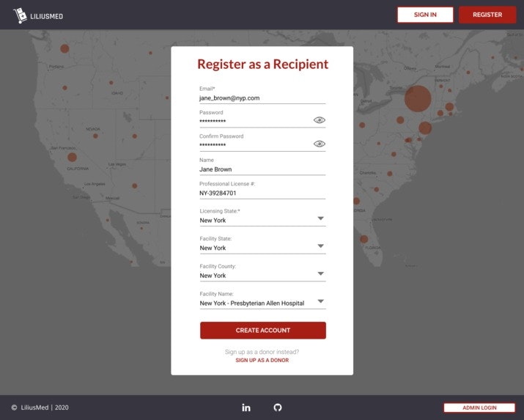Toggle visibility of Confirm Password field
The image size is (524, 420).
point(319,144)
